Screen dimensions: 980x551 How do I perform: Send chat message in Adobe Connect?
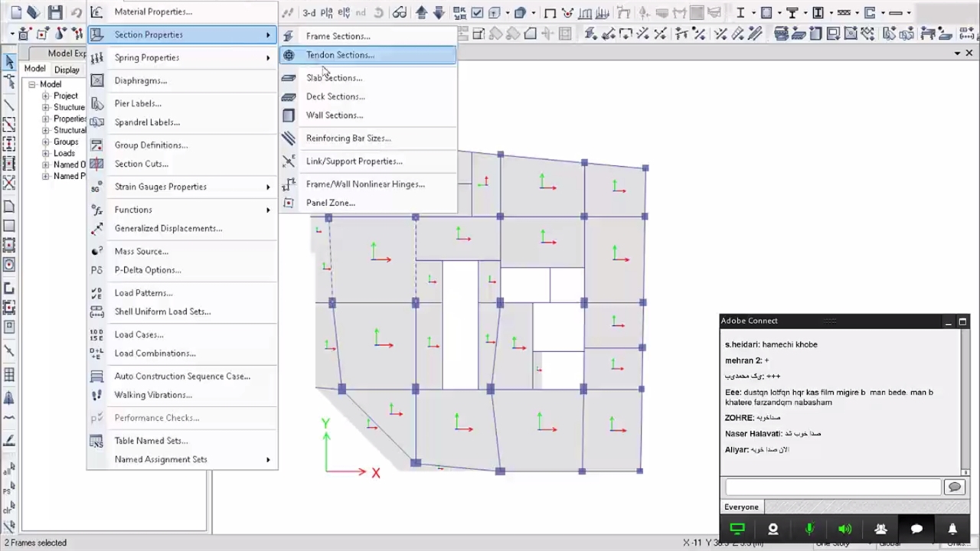pyautogui.click(x=954, y=487)
